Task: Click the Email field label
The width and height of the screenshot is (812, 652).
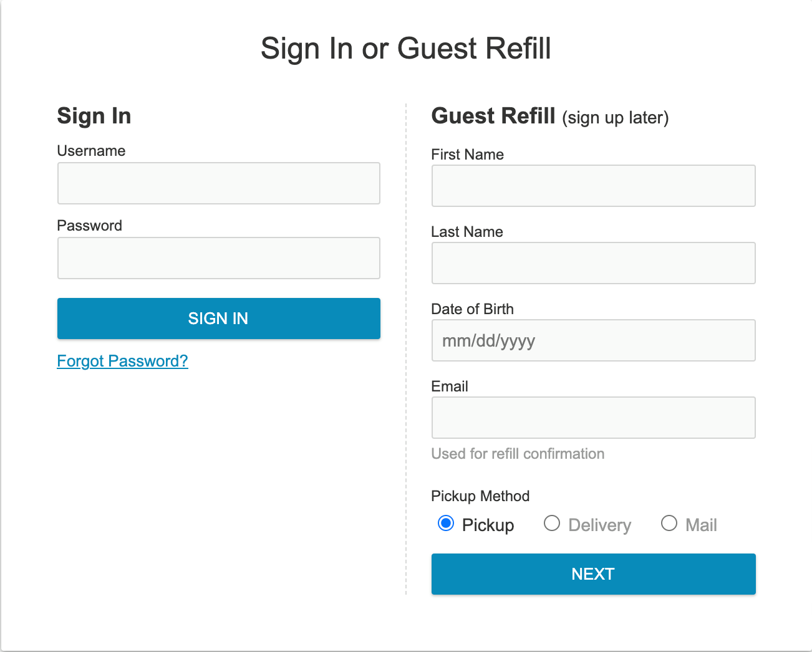Action: [450, 386]
